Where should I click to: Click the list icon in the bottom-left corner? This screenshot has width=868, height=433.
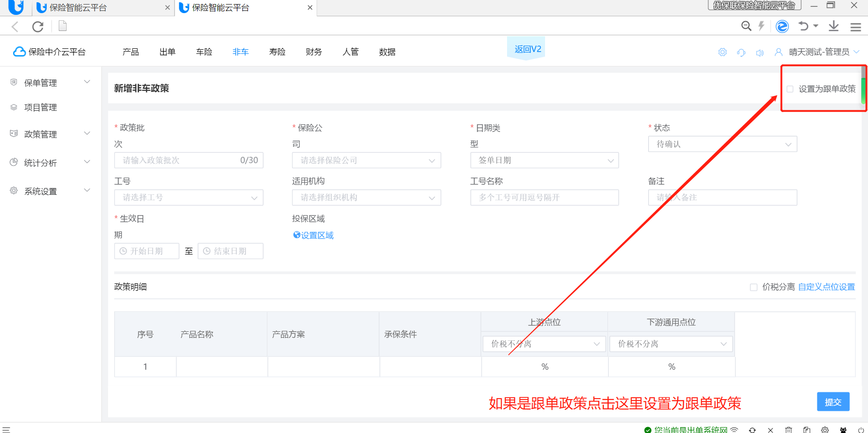(x=6, y=429)
